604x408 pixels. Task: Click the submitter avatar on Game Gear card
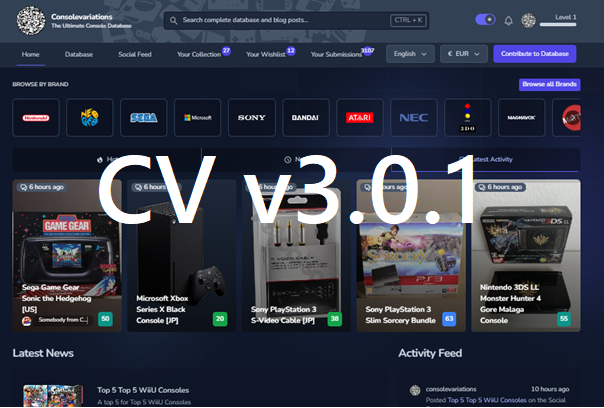pos(27,321)
